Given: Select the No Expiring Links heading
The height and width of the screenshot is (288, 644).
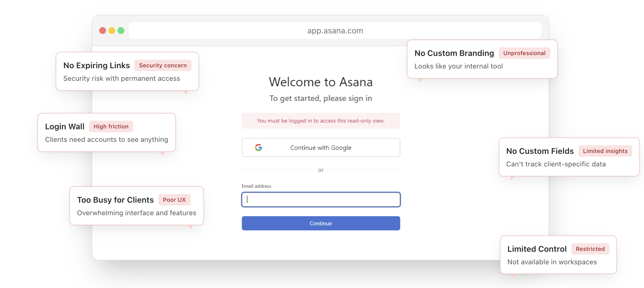Looking at the screenshot, I should pos(97,65).
